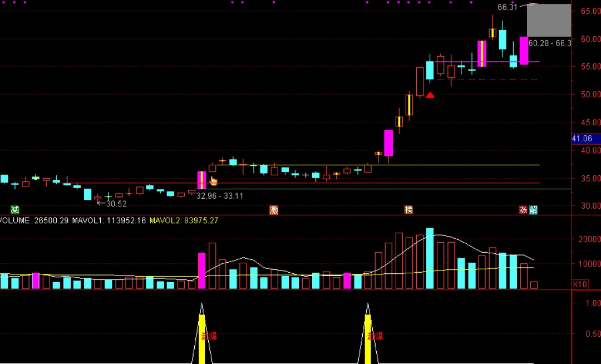Viewport: 601px width, 364px height.
Task: Click the 20000 volume axis label
Action: click(589, 239)
